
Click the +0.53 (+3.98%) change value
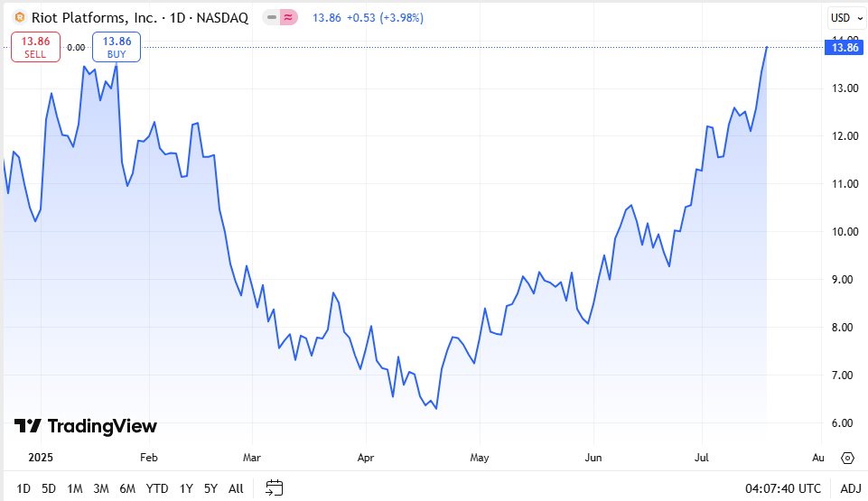[386, 18]
